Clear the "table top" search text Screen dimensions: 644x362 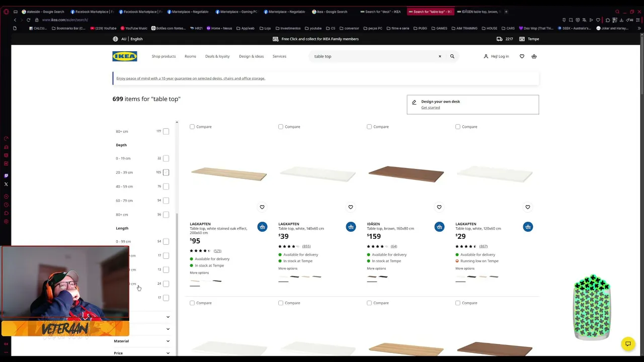pos(440,56)
